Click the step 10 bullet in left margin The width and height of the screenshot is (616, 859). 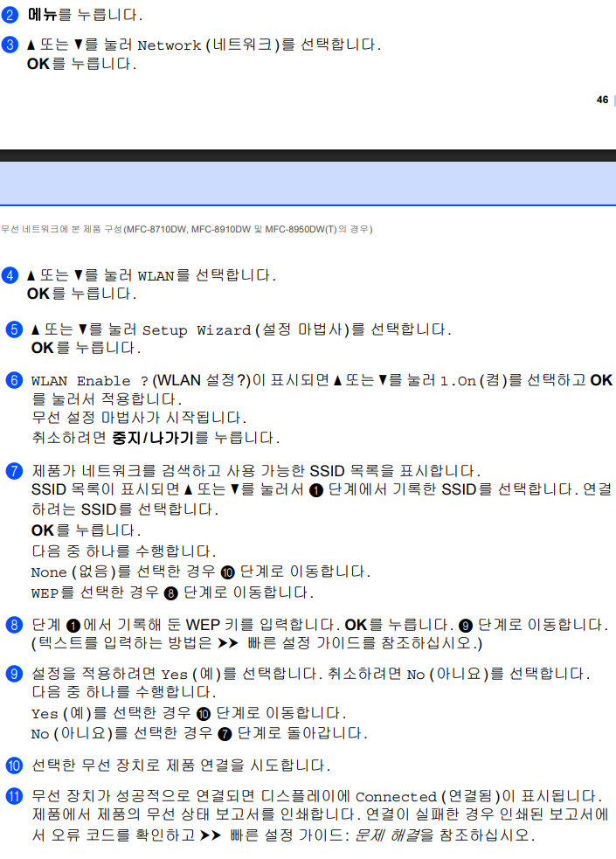coord(13,765)
